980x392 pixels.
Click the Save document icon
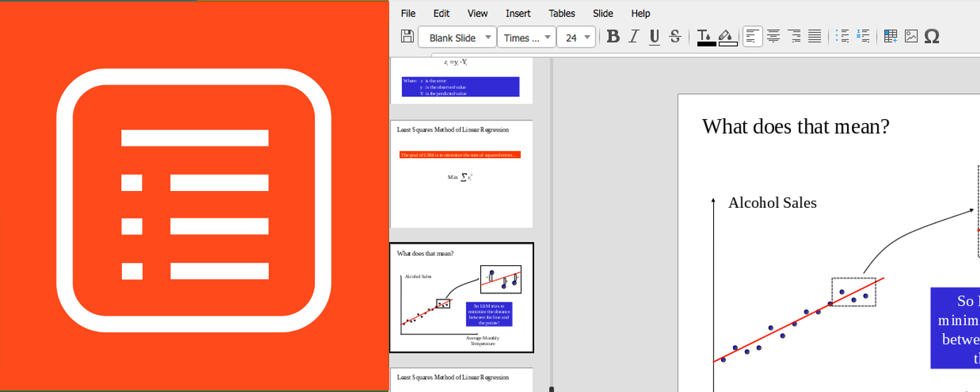click(407, 36)
